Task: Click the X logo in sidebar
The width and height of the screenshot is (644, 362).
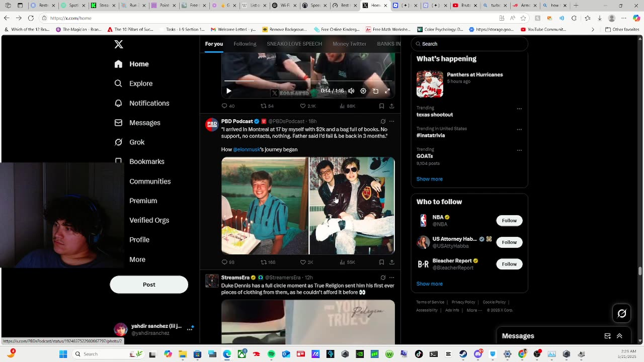Action: click(x=119, y=44)
